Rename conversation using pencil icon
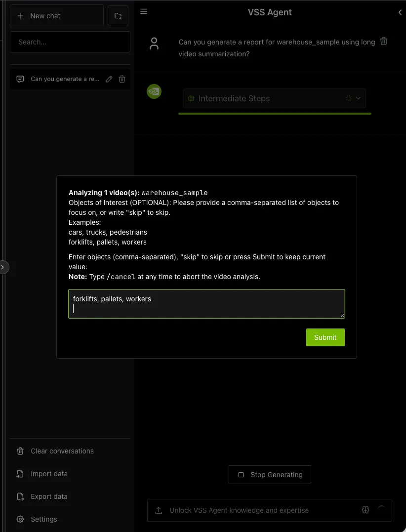 click(x=109, y=79)
